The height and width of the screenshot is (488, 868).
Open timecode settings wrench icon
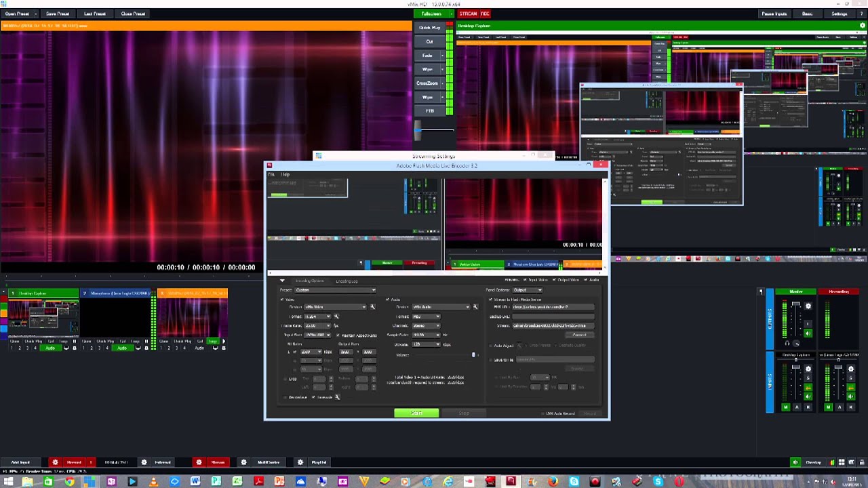(x=338, y=397)
